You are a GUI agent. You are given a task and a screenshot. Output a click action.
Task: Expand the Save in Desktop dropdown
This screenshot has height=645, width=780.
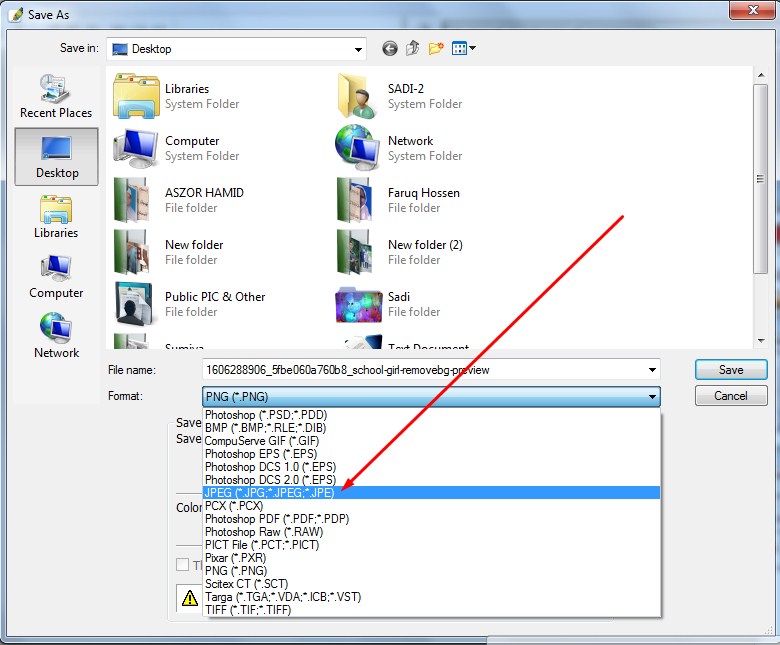358,49
